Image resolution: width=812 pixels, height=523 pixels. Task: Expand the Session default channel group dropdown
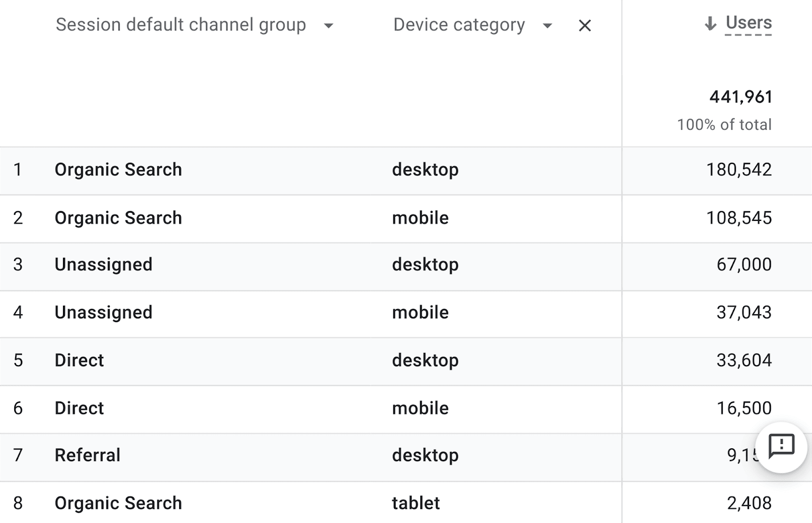point(329,25)
